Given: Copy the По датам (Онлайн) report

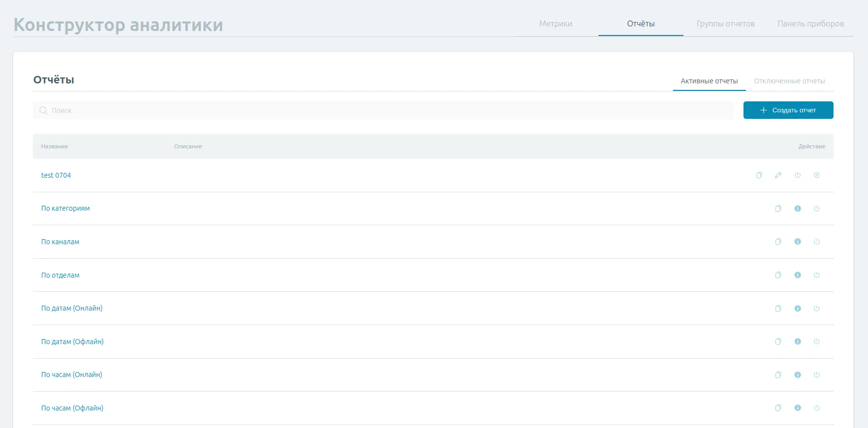Looking at the screenshot, I should (x=778, y=309).
